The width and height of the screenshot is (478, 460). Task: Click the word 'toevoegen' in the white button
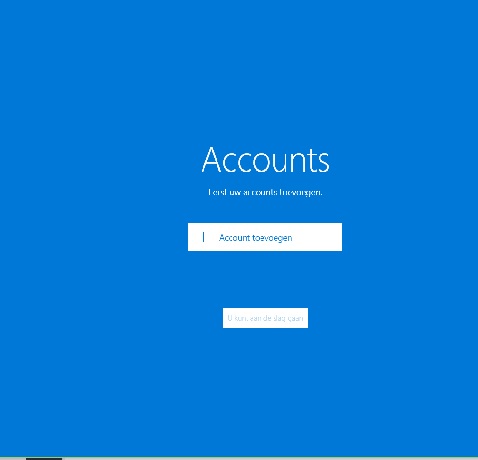(x=272, y=238)
